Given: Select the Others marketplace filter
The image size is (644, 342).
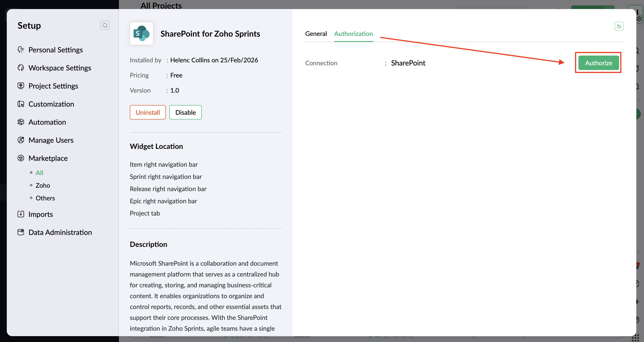Looking at the screenshot, I should (45, 198).
